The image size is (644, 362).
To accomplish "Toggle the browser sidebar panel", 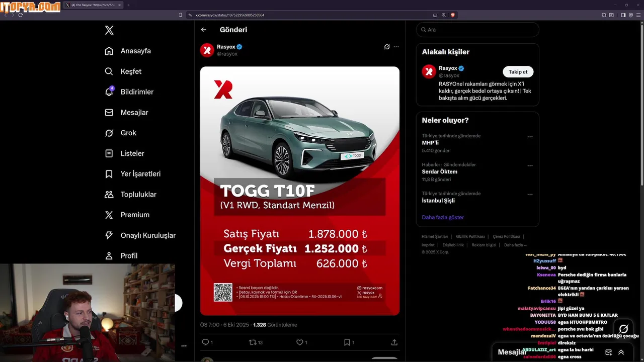I will [623, 15].
